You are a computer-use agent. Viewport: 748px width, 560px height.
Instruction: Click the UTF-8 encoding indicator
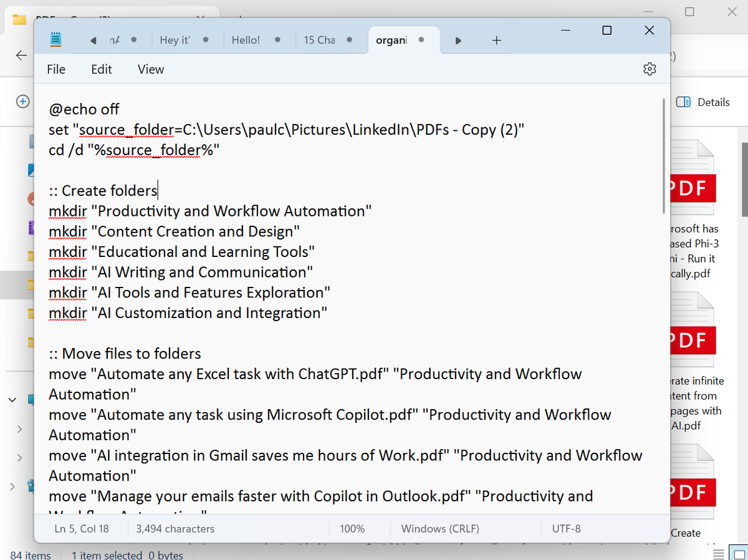566,528
